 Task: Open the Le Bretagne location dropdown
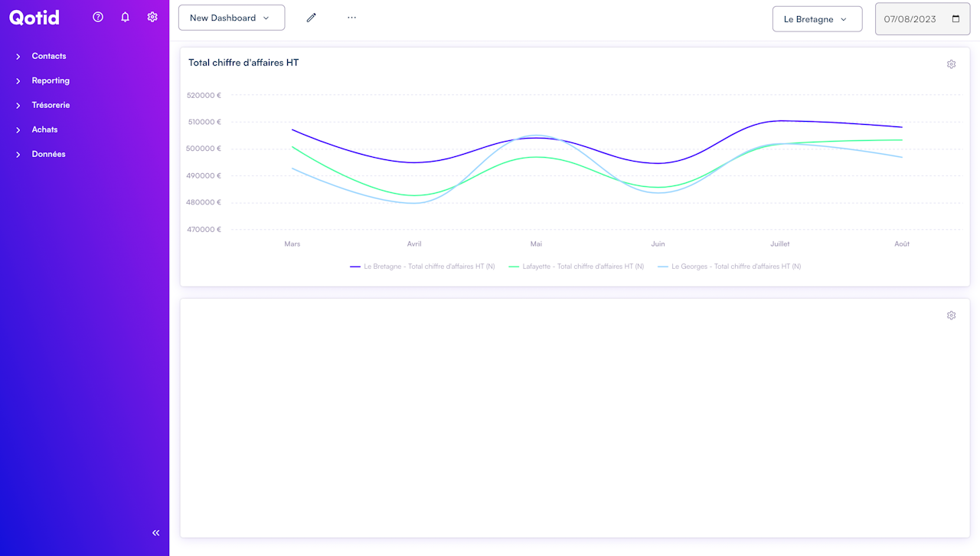click(817, 19)
